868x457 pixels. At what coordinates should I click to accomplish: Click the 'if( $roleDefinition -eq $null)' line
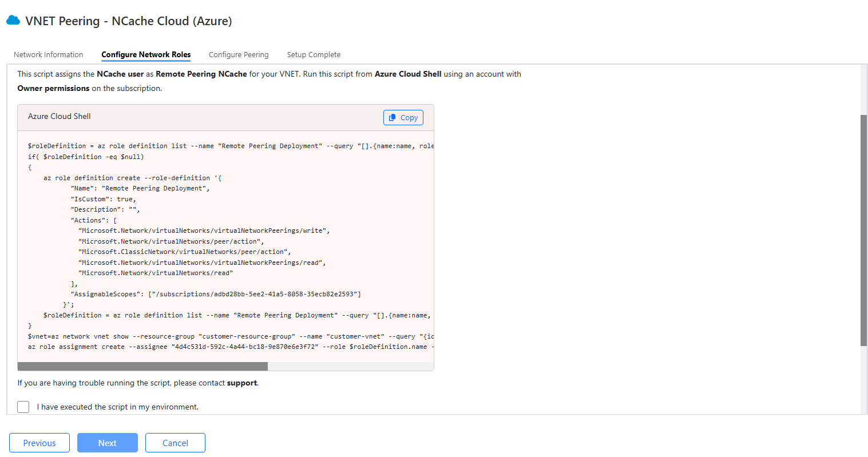tap(86, 157)
